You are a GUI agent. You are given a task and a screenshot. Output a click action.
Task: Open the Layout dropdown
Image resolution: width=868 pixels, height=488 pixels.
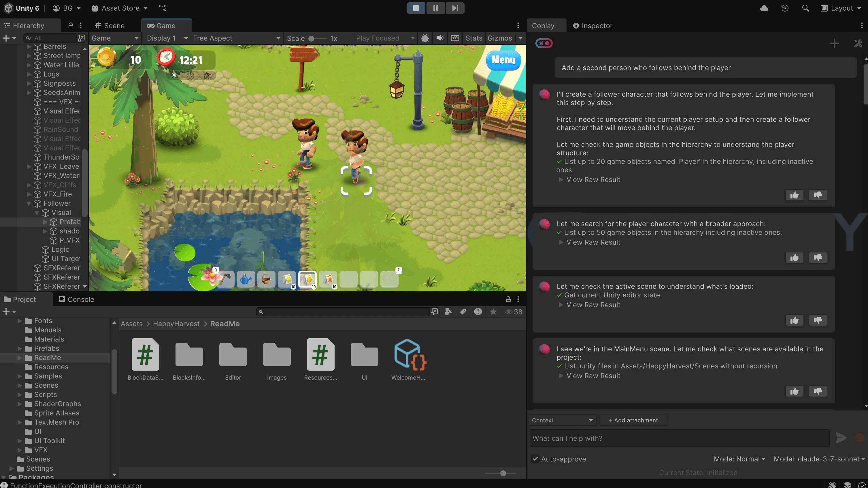pos(841,8)
